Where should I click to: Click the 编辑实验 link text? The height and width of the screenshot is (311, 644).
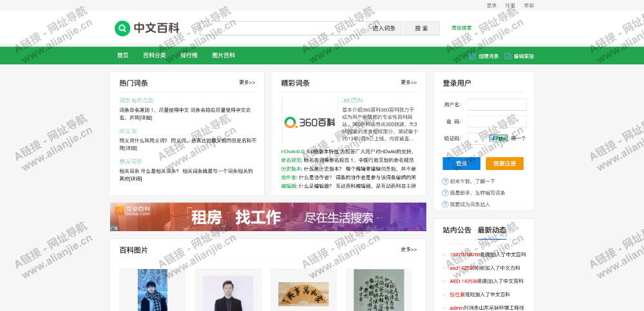(x=524, y=56)
